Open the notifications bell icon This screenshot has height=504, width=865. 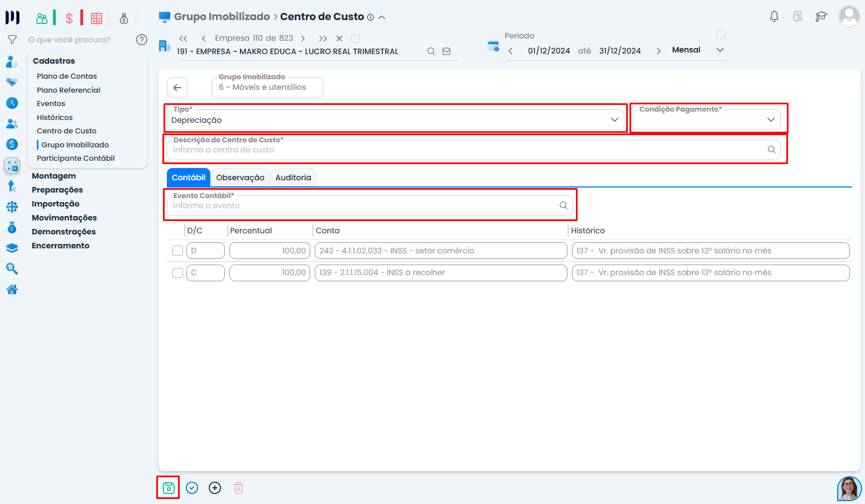pyautogui.click(x=774, y=17)
